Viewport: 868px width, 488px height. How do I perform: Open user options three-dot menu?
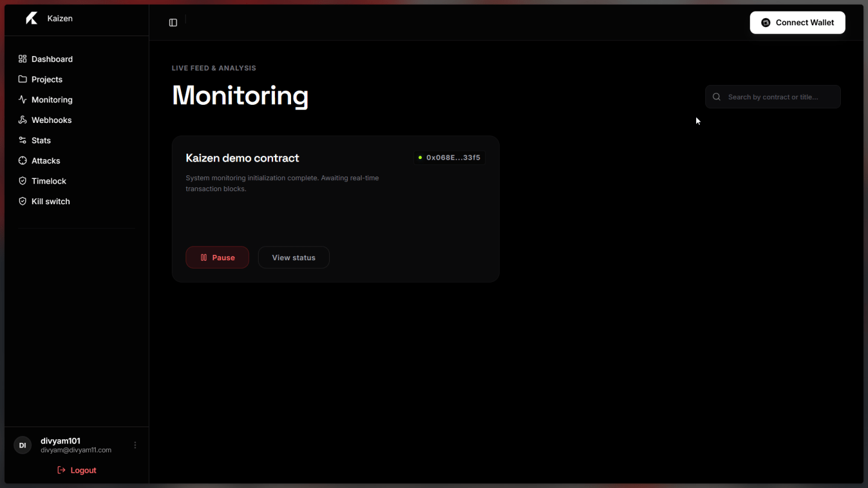(x=135, y=445)
